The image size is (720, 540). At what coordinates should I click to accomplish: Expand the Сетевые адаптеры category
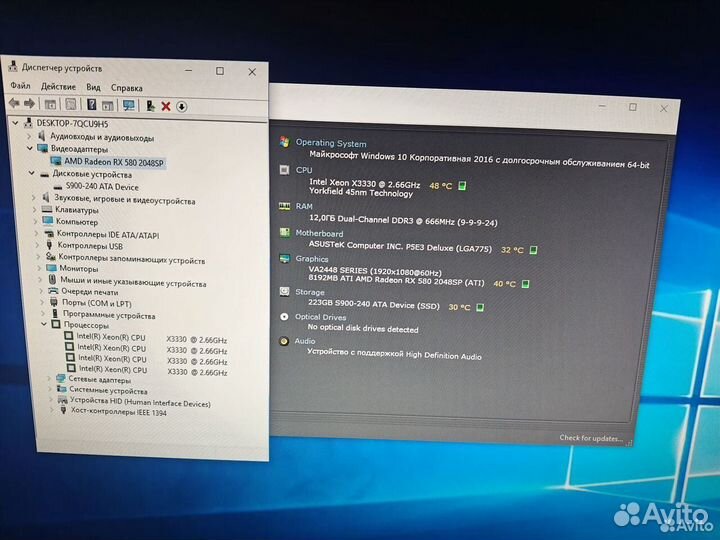pyautogui.click(x=49, y=380)
